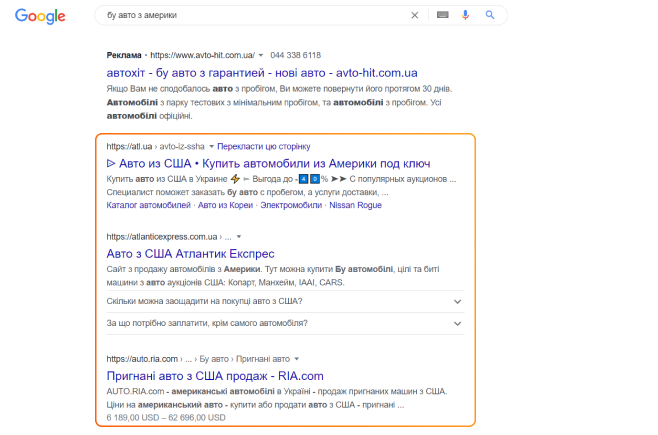The height and width of the screenshot is (435, 658).
Task: Open ad result 'автохіт - бу авто з гарантией'
Action: (262, 73)
